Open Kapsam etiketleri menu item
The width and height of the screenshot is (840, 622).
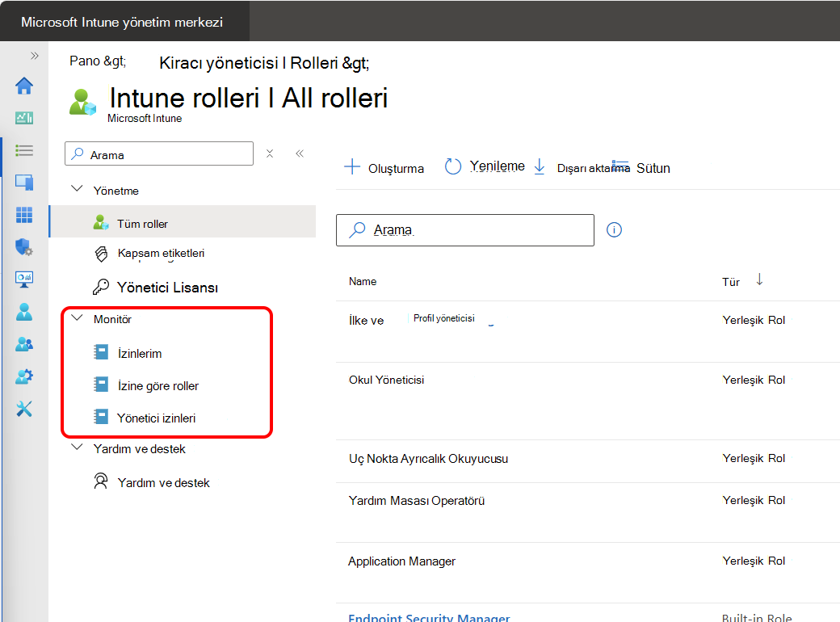[161, 254]
